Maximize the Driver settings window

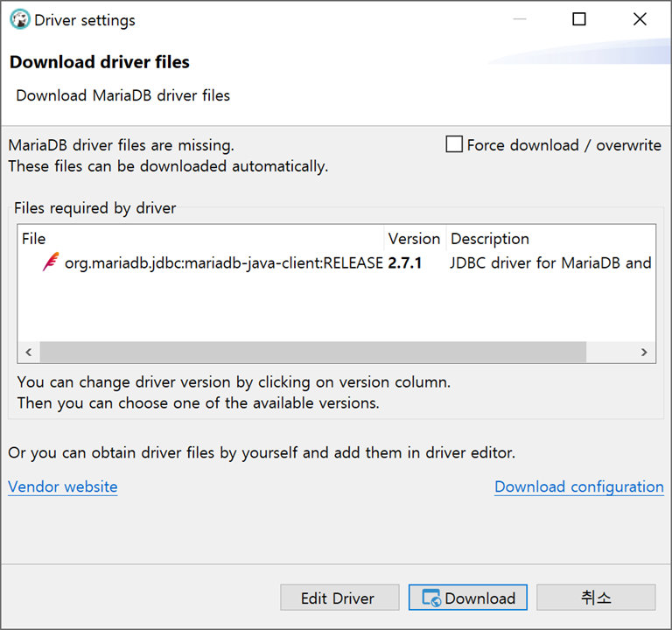[579, 19]
